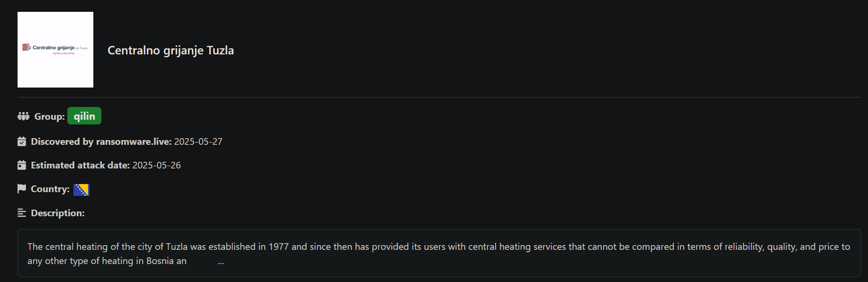868x282 pixels.
Task: Click the calendar-check icon beside Discovered
Action: (x=22, y=141)
